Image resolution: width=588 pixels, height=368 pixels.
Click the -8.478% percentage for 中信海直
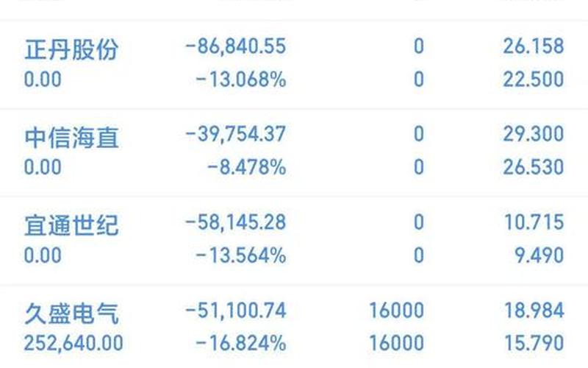(246, 167)
